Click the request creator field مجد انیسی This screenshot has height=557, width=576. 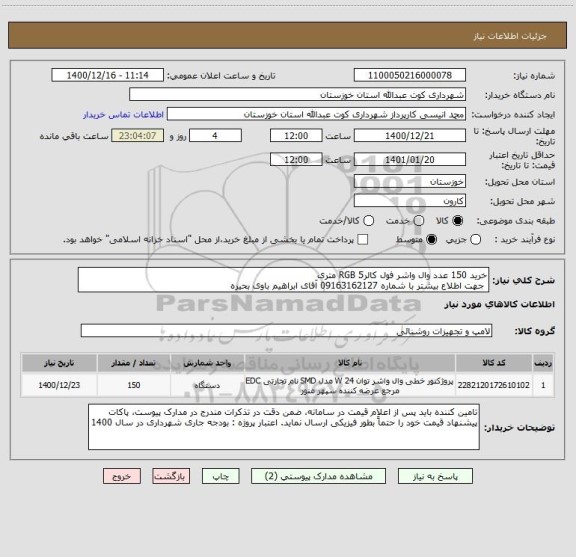click(316, 114)
